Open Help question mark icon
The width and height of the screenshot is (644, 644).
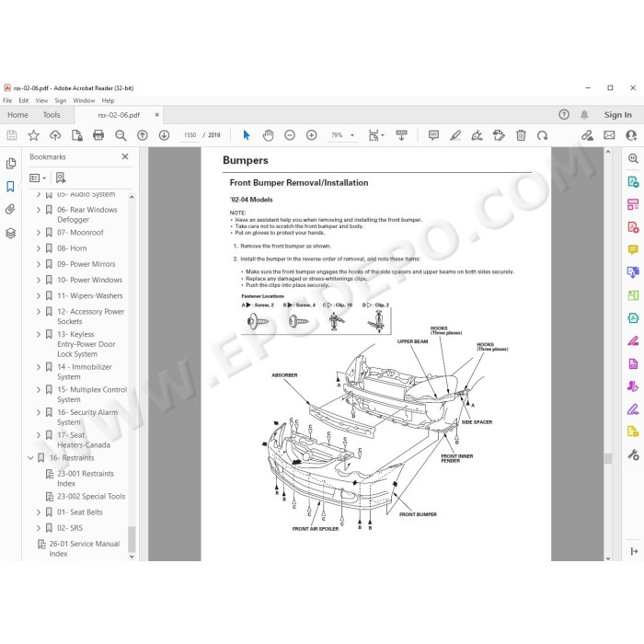564,115
